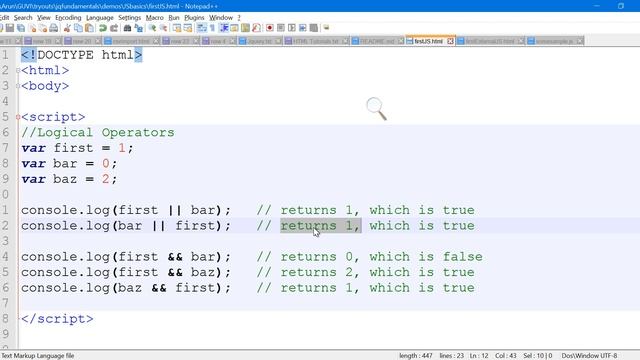Collapse the <body> fold marker
This screenshot has width=640, height=360.
tap(18, 86)
